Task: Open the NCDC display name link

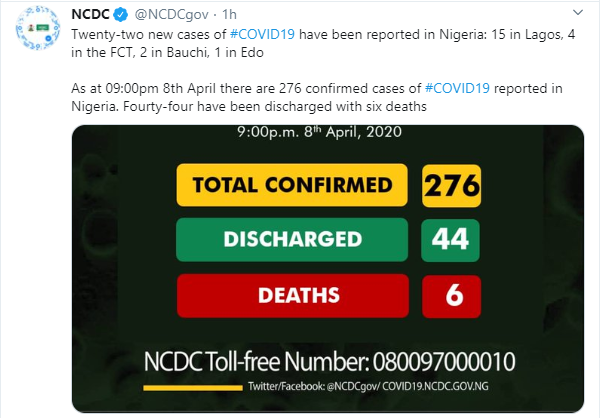Action: pyautogui.click(x=90, y=15)
